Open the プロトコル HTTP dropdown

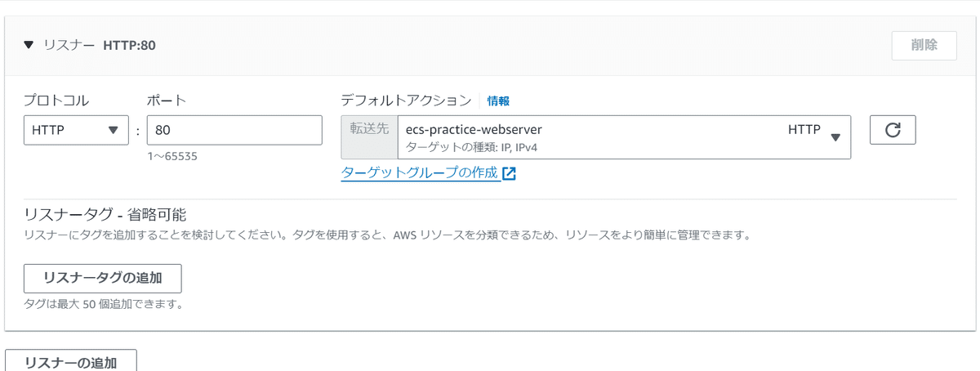(x=75, y=130)
